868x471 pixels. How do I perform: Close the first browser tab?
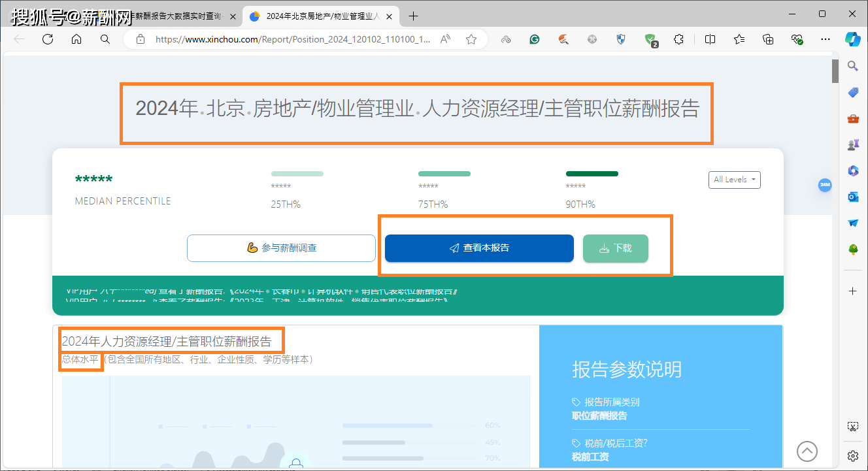(x=233, y=16)
